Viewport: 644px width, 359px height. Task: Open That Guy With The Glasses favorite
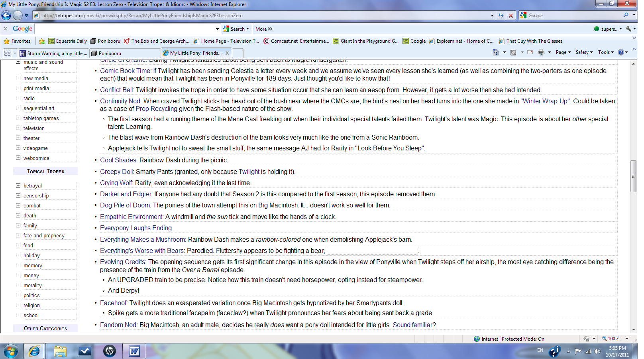(530, 41)
